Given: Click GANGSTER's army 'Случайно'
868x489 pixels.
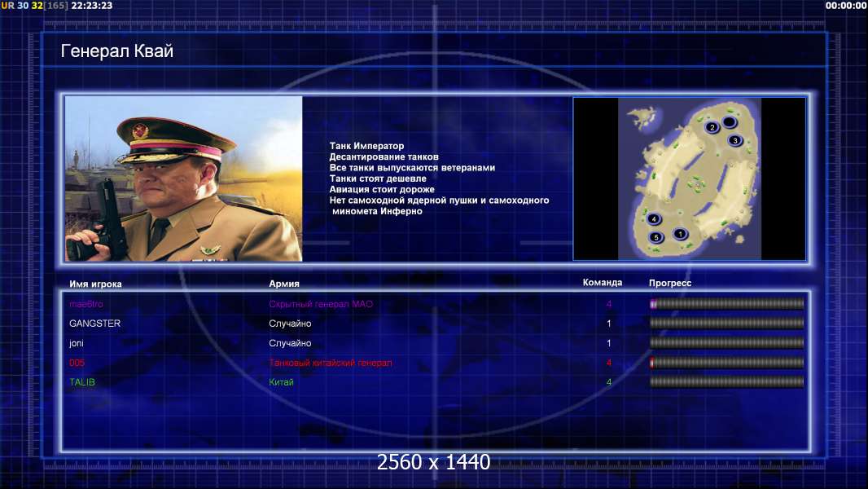Looking at the screenshot, I should click(290, 324).
